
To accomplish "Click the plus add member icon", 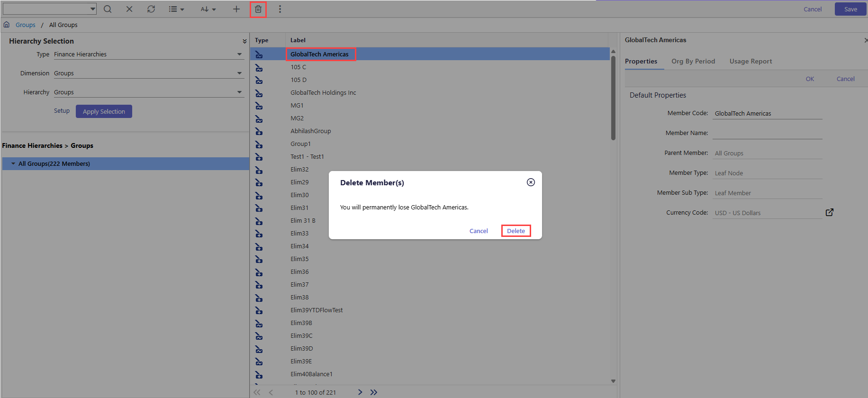I will point(236,9).
